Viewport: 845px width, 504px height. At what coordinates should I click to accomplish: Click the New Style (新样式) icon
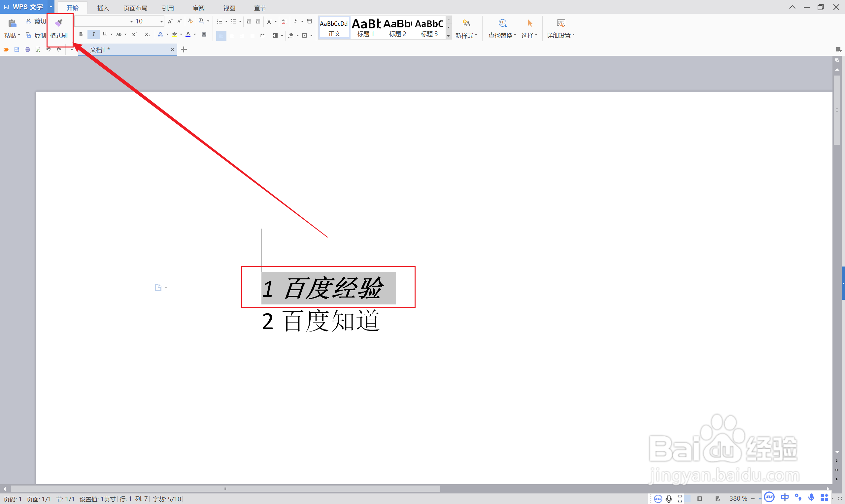pos(466,23)
